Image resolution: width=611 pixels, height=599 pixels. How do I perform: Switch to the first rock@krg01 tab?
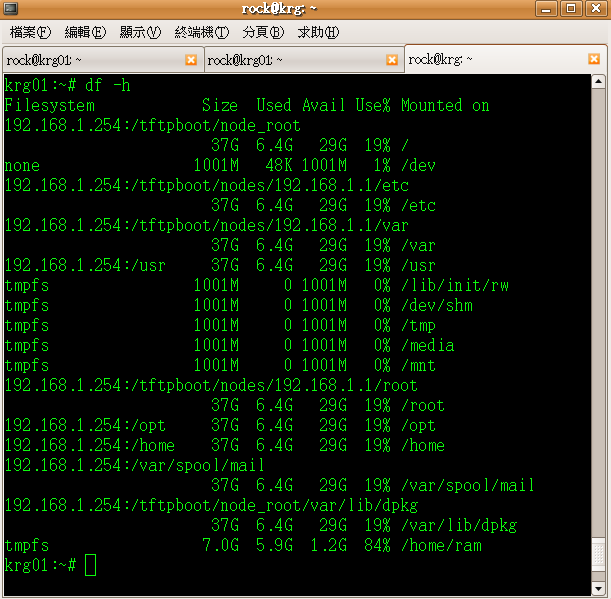point(90,61)
